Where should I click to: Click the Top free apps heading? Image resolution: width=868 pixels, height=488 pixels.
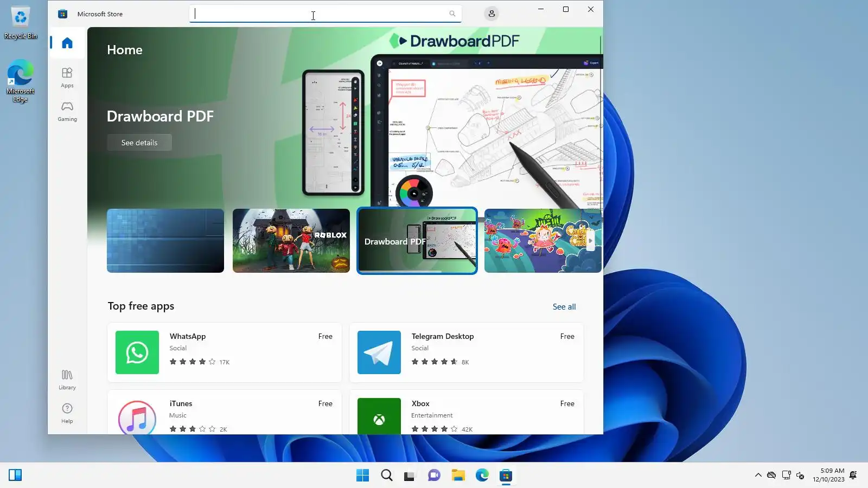(141, 306)
